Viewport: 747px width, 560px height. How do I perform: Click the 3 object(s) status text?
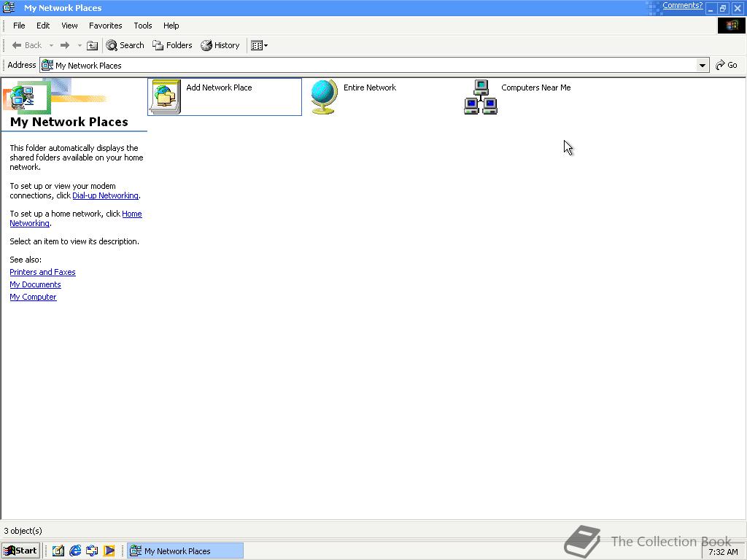23,531
